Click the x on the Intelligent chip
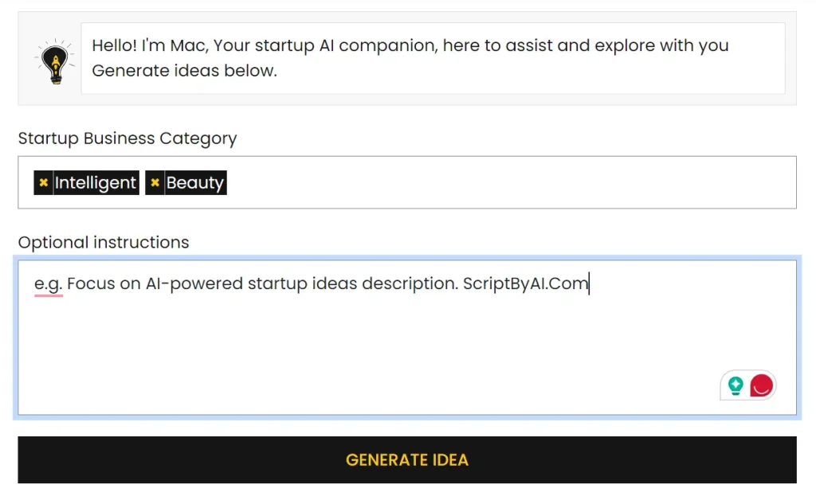 pos(44,182)
